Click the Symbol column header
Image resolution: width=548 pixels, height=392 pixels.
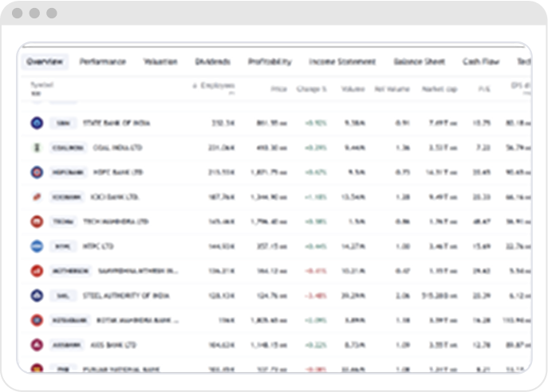point(41,84)
